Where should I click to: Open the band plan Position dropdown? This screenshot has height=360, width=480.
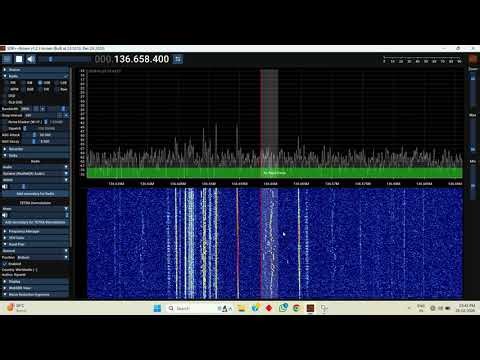point(42,257)
